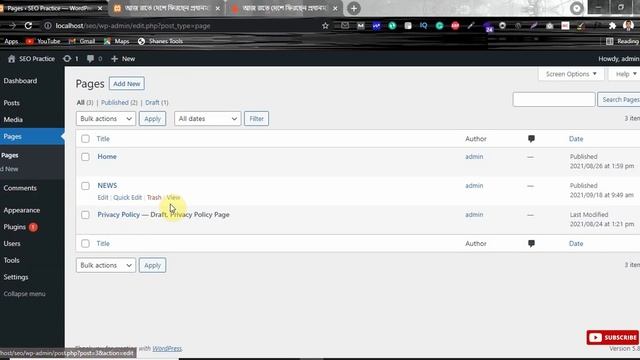Viewport: 640px width, 360px height.
Task: Click the plus New admin bar item
Action: [x=123, y=59]
